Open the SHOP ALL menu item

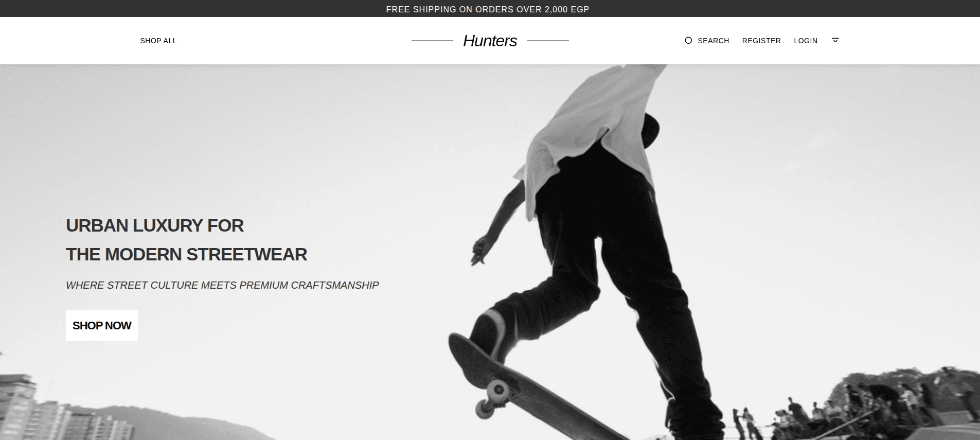coord(158,41)
